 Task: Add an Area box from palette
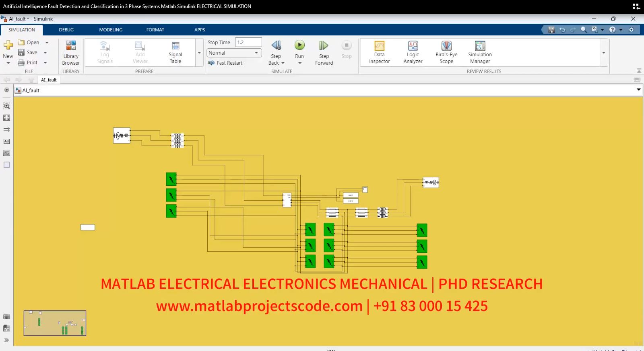point(6,164)
